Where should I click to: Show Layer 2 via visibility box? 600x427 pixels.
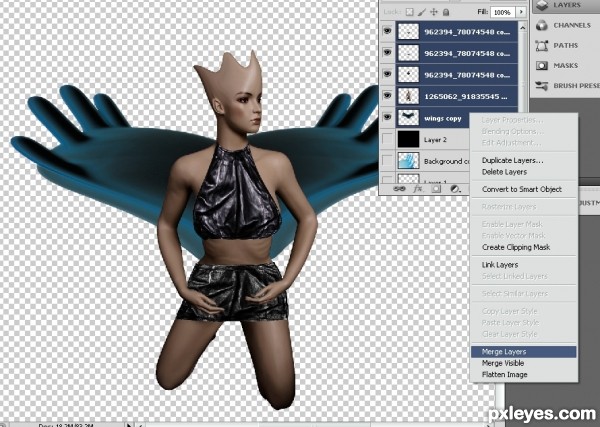point(387,139)
